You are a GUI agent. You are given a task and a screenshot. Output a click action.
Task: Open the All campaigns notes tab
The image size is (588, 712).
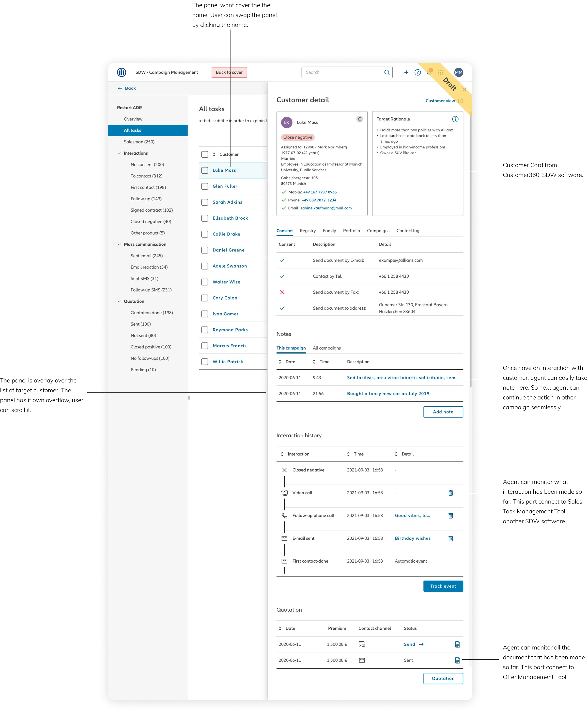pos(326,348)
